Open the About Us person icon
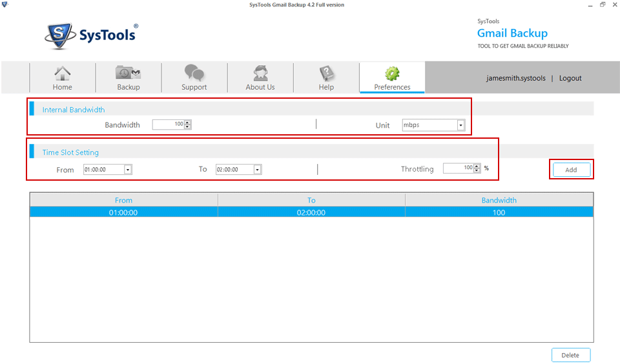Image resolution: width=620 pixels, height=364 pixels. coord(260,73)
